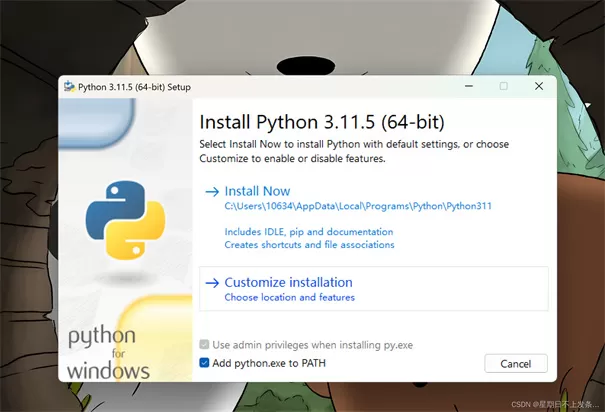Click 'Choose location and features' text

click(289, 297)
